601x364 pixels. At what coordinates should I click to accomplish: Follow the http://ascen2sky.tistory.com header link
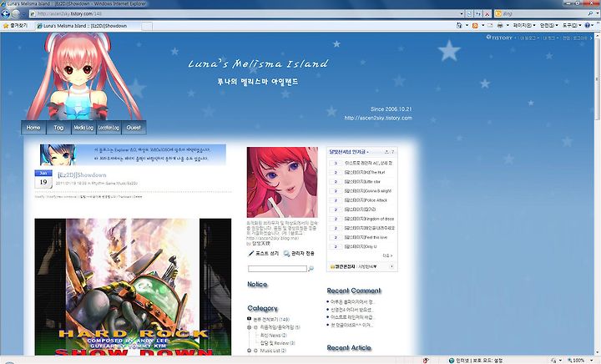pyautogui.click(x=378, y=118)
